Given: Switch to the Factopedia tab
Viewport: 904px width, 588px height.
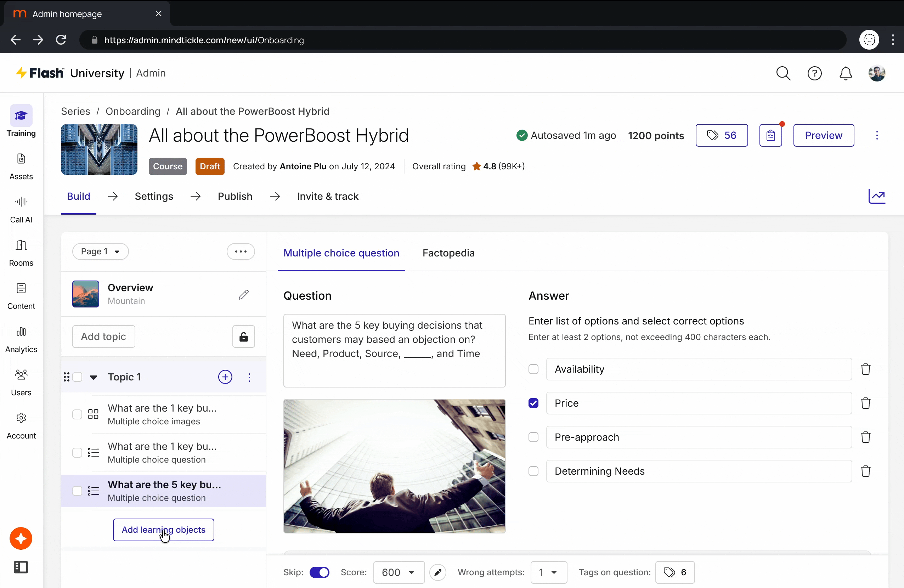Looking at the screenshot, I should 448,253.
